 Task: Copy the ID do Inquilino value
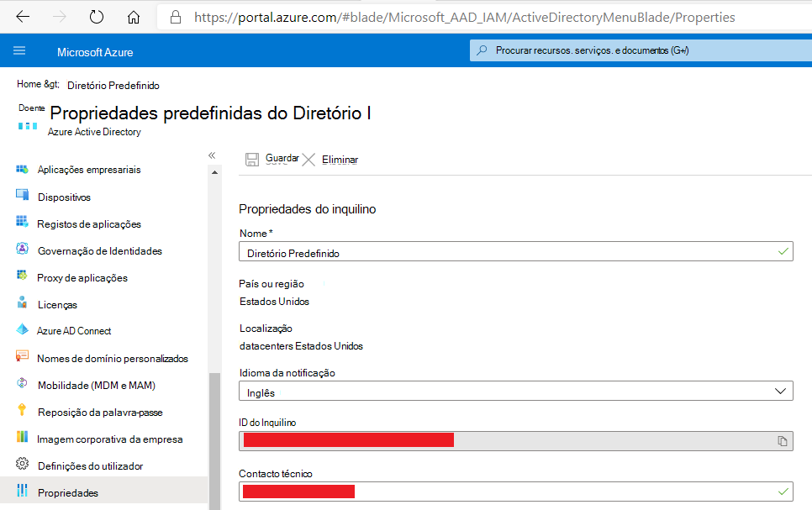pyautogui.click(x=782, y=440)
